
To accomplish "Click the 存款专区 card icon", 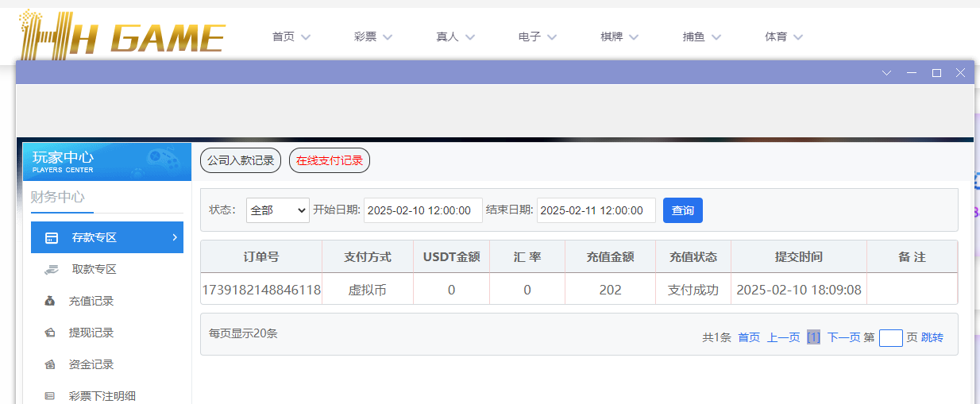I will pyautogui.click(x=51, y=237).
